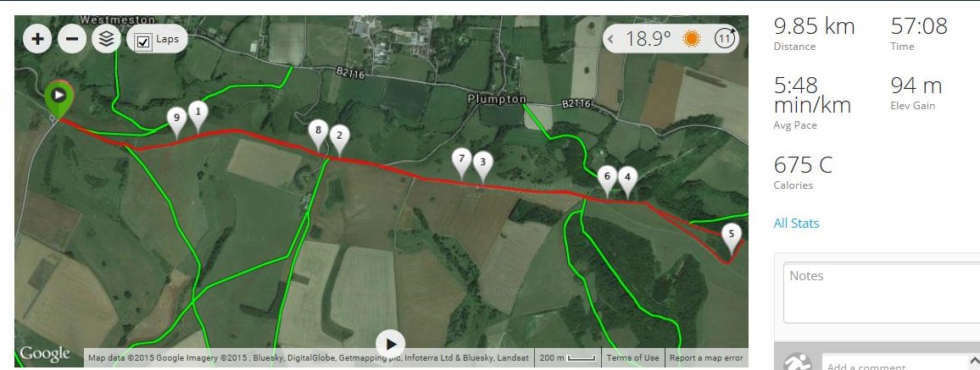This screenshot has width=980, height=370.
Task: Uncheck the Laps checkbox
Action: (x=143, y=41)
